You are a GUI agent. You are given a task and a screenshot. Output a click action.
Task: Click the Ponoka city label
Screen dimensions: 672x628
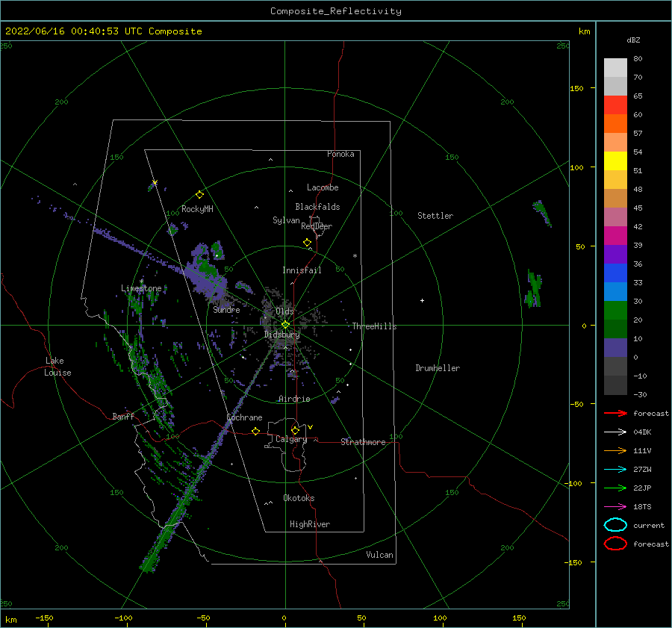(340, 154)
